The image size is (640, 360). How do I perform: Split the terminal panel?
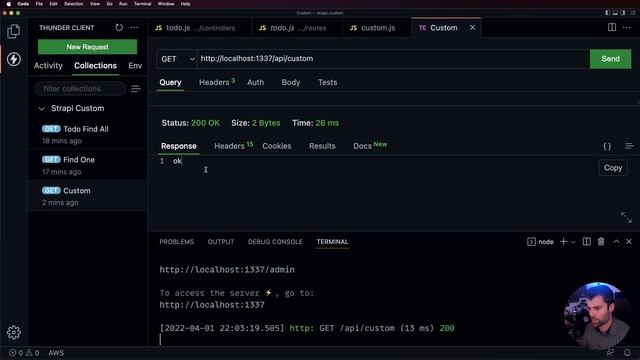click(587, 242)
